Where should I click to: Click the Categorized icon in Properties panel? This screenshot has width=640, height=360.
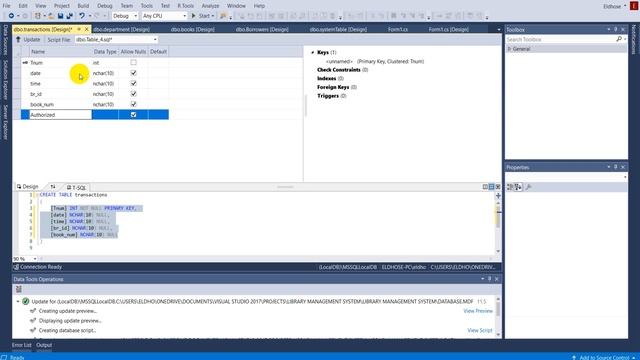click(x=510, y=187)
